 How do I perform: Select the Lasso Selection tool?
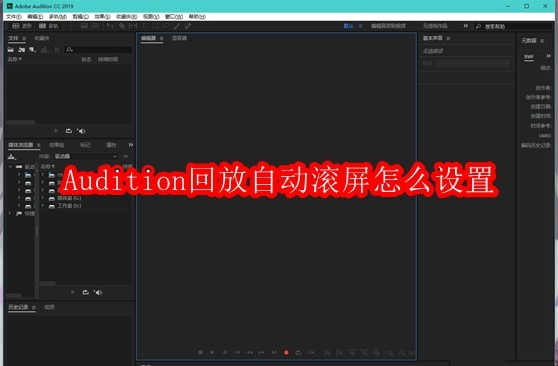(166, 26)
